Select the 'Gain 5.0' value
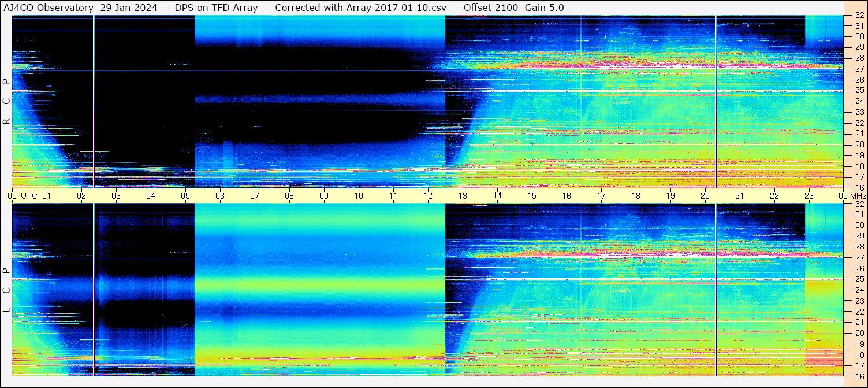 point(544,8)
